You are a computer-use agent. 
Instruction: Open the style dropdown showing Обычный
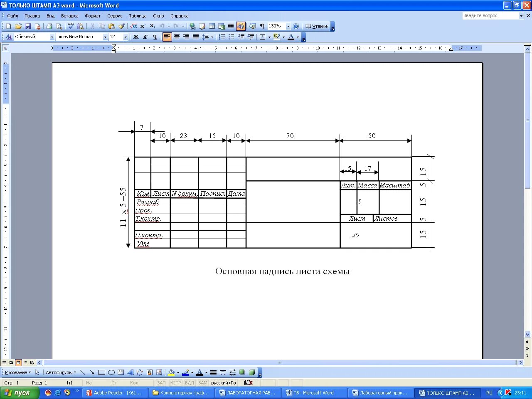point(52,37)
